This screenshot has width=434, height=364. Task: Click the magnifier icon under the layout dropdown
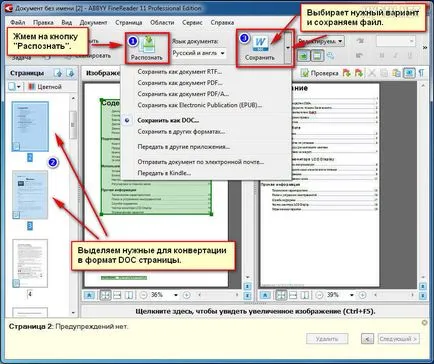(330, 56)
